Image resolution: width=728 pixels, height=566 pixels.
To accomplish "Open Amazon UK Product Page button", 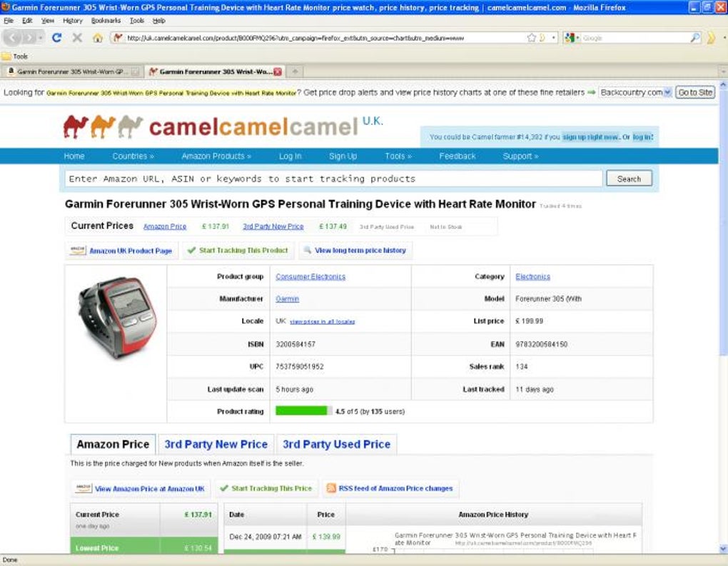I will tap(121, 251).
